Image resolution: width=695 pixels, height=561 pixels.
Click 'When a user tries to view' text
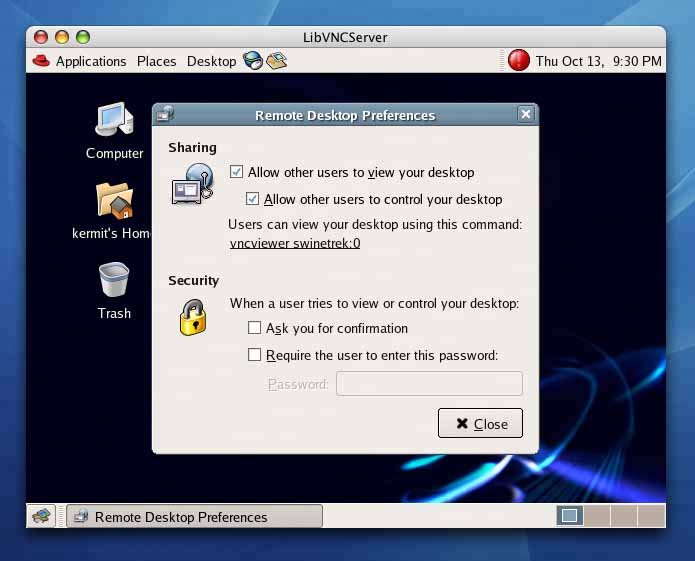pos(374,304)
